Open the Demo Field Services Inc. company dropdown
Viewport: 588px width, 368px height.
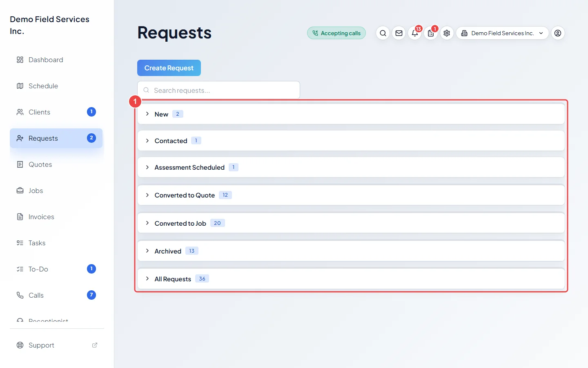tap(502, 33)
